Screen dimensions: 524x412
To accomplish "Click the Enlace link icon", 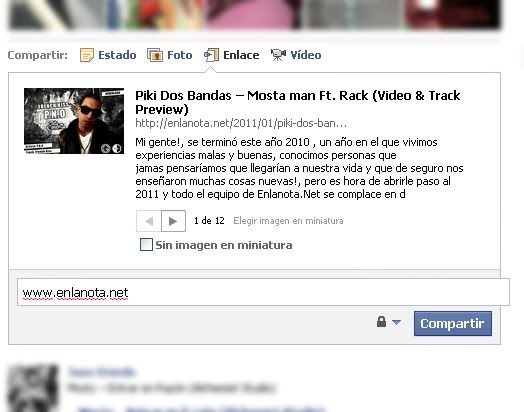I will (211, 55).
